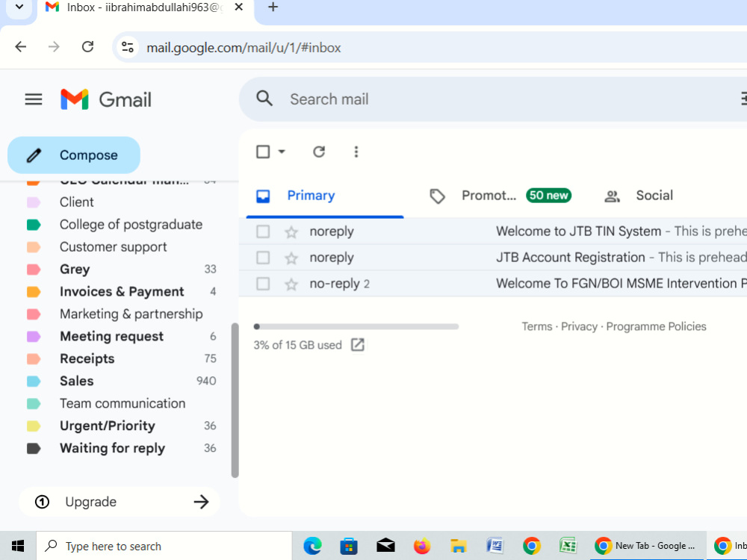Viewport: 747px width, 560px height.
Task: Select the Welcome to JTB TIN System email checkbox
Action: coord(263,232)
